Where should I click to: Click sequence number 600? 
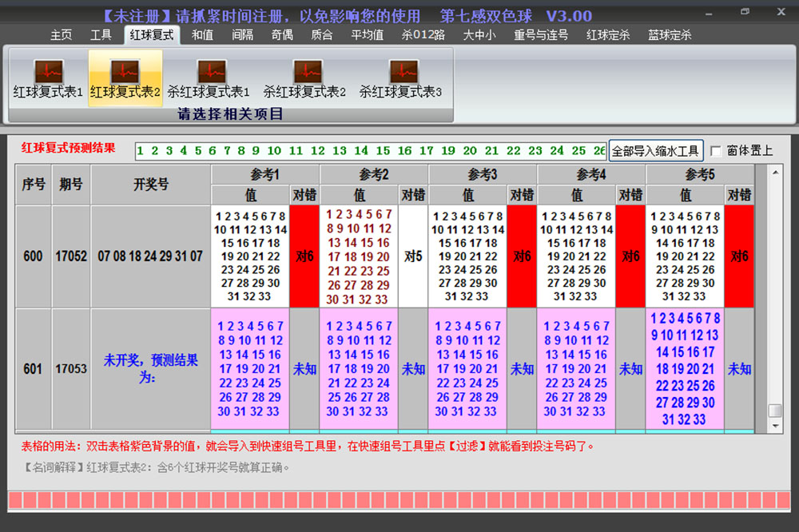(33, 256)
